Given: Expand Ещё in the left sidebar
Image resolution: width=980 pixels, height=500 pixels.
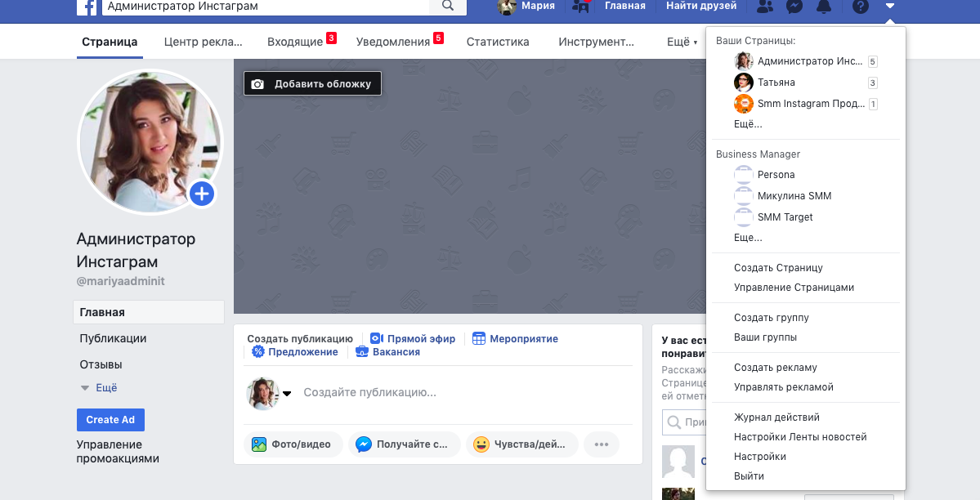Looking at the screenshot, I should (100, 387).
